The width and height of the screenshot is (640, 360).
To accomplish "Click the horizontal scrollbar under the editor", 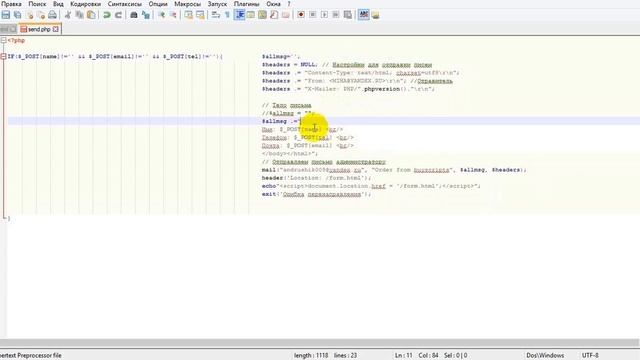I will (x=320, y=343).
